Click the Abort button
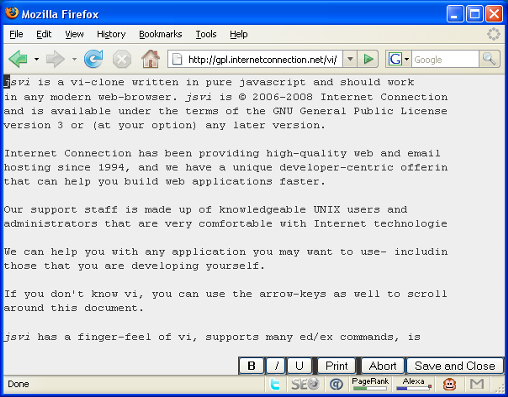 383,366
